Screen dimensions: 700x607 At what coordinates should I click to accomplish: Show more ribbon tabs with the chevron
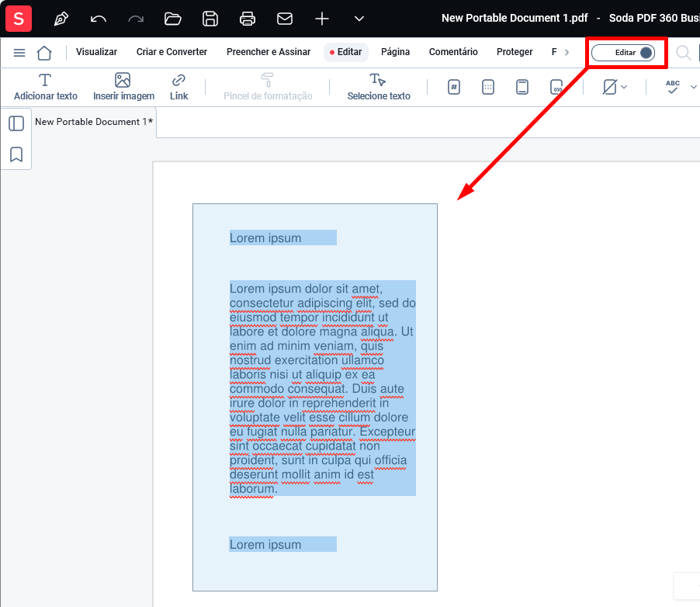tap(567, 52)
